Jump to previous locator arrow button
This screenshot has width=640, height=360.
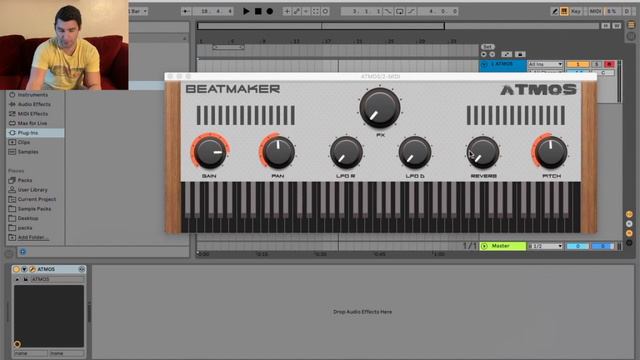click(484, 54)
